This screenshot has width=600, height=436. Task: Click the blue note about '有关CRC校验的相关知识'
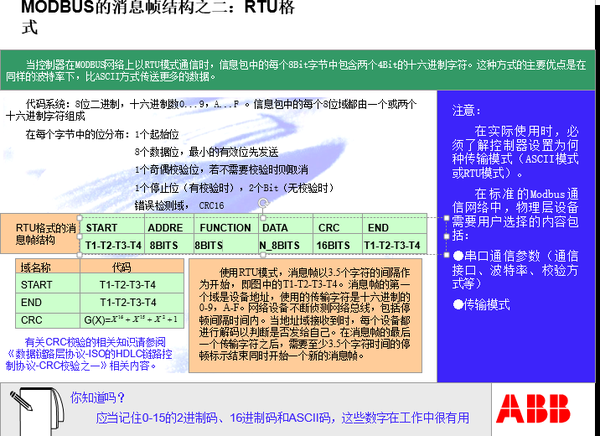click(89, 354)
